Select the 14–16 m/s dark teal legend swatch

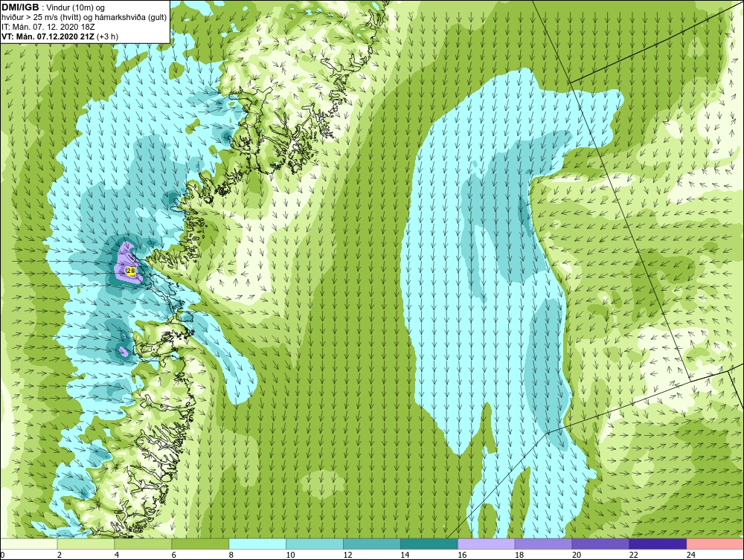click(429, 544)
